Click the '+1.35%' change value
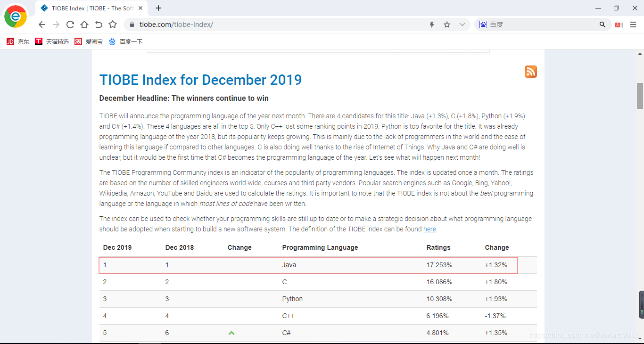Viewport: 644px width, 344px height. [x=496, y=333]
